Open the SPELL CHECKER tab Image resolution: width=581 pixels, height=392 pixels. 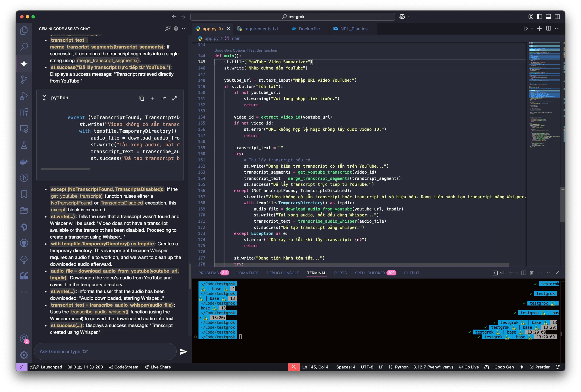click(375, 273)
